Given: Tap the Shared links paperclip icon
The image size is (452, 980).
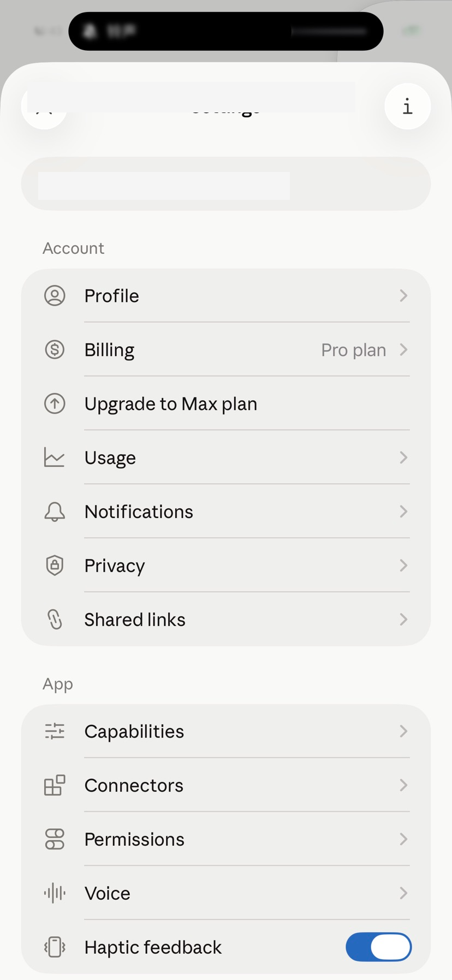Looking at the screenshot, I should (55, 619).
